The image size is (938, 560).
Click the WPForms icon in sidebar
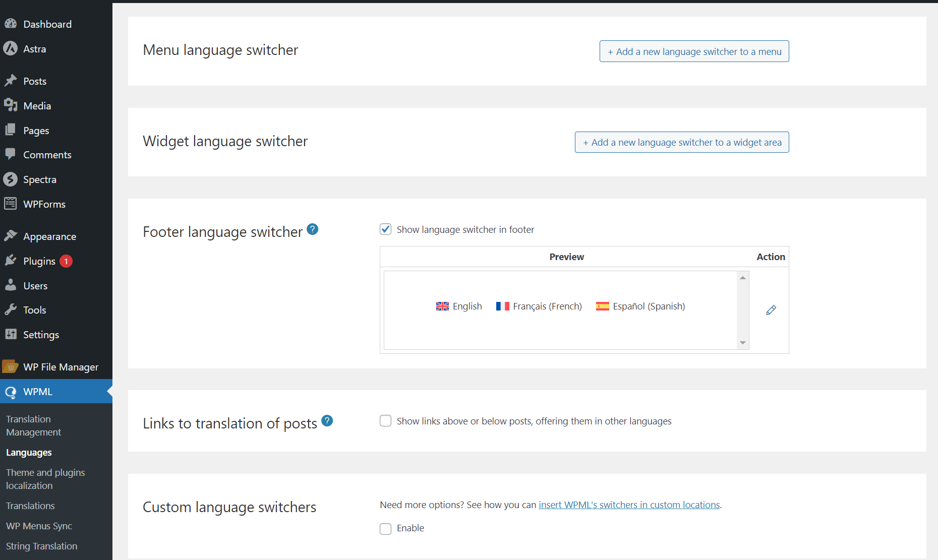click(11, 204)
